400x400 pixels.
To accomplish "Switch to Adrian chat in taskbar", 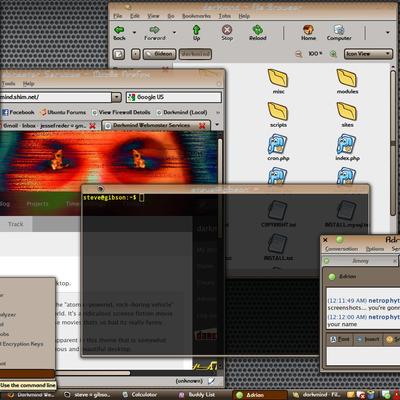I will point(260,395).
